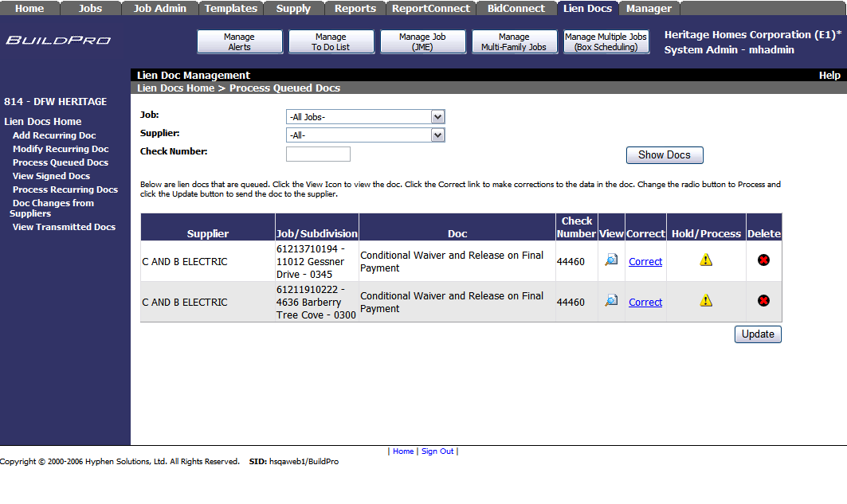The width and height of the screenshot is (847, 504).
Task: Click the BuildPro logo
Action: [x=58, y=40]
